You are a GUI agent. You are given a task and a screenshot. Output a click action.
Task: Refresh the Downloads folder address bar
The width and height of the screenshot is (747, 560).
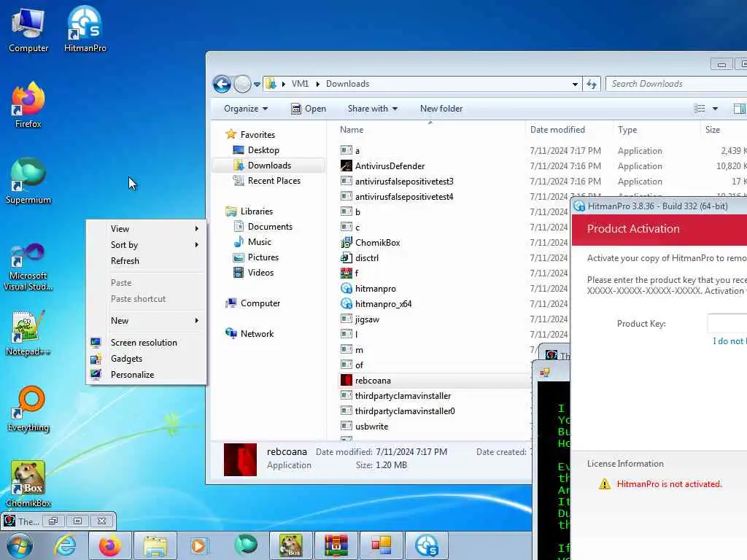click(x=591, y=84)
